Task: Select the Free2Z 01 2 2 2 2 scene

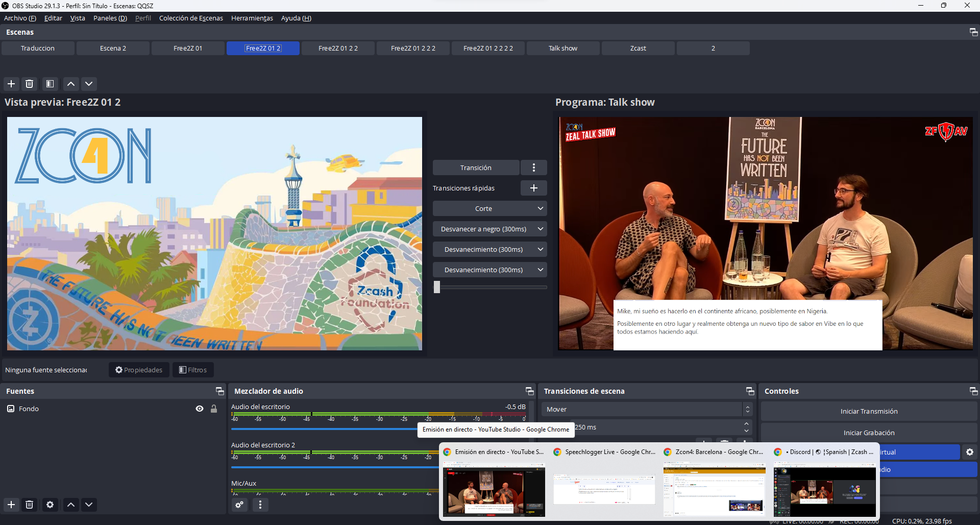Action: 488,49
